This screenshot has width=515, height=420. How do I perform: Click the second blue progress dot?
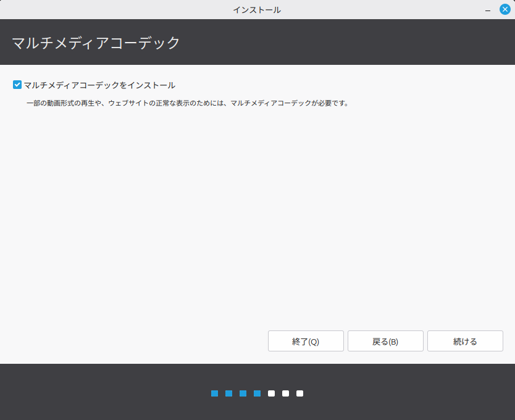coord(228,393)
